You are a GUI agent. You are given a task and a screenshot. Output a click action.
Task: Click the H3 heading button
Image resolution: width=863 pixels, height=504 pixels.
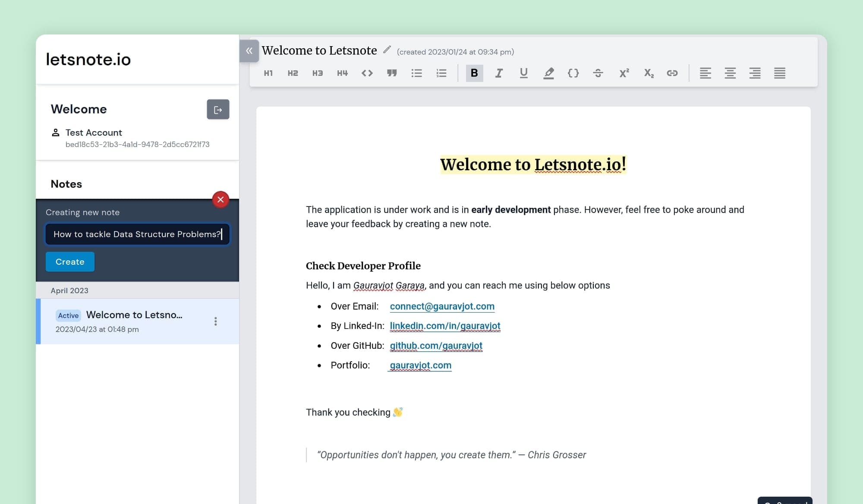317,72
